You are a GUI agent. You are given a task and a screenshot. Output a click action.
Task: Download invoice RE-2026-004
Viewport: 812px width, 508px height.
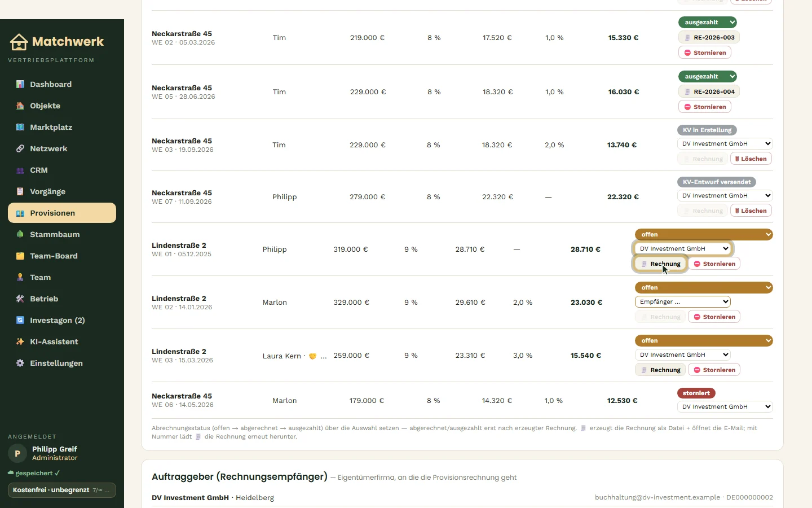pyautogui.click(x=709, y=91)
